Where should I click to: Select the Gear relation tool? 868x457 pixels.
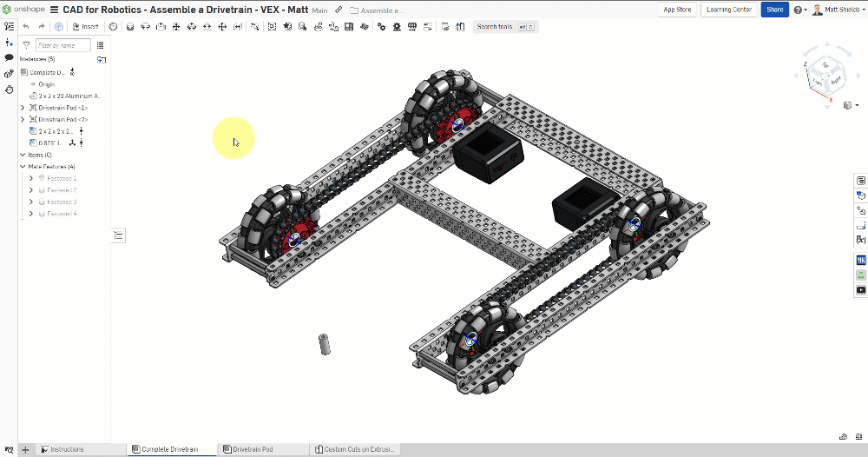point(381,27)
